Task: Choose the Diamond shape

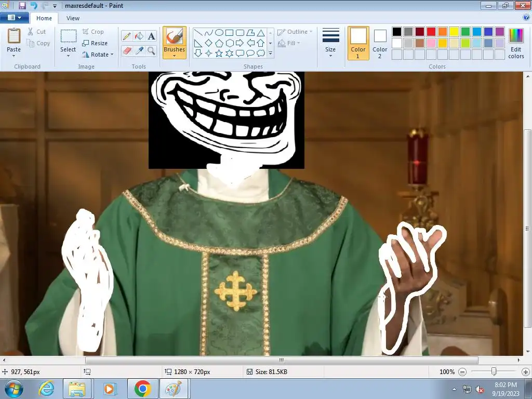Action: pos(209,43)
